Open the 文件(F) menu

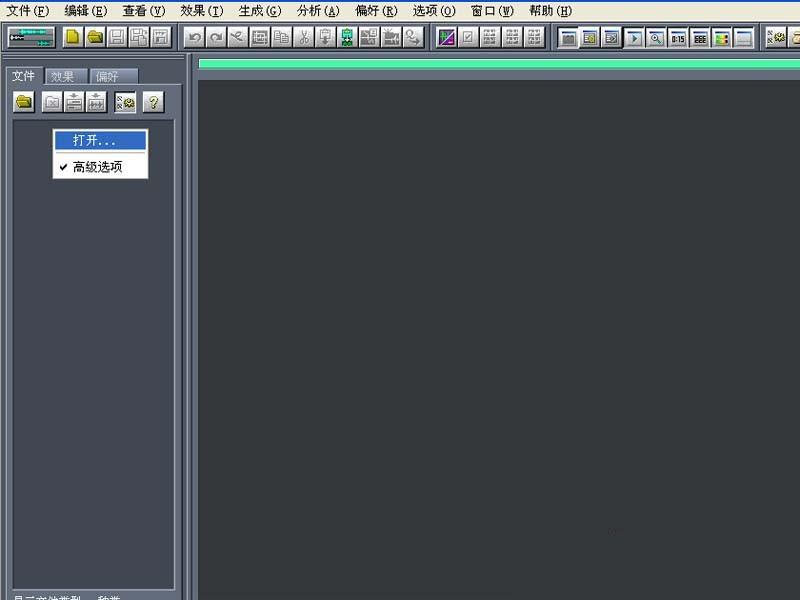pyautogui.click(x=27, y=11)
